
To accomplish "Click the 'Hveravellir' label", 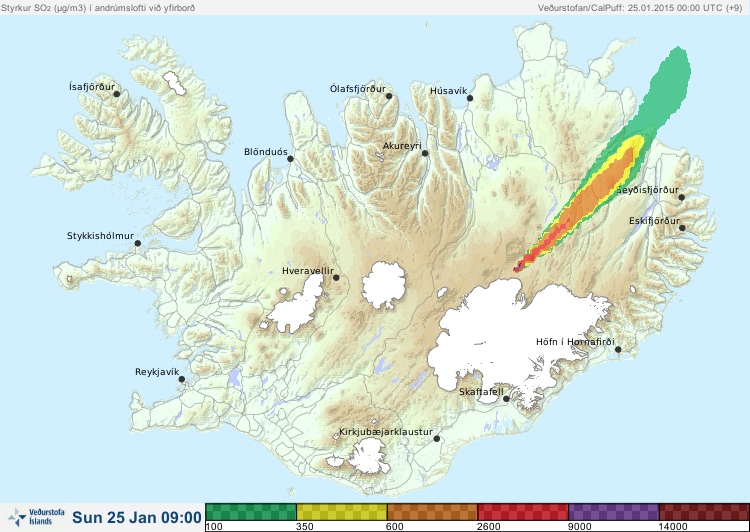I will 308,271.
